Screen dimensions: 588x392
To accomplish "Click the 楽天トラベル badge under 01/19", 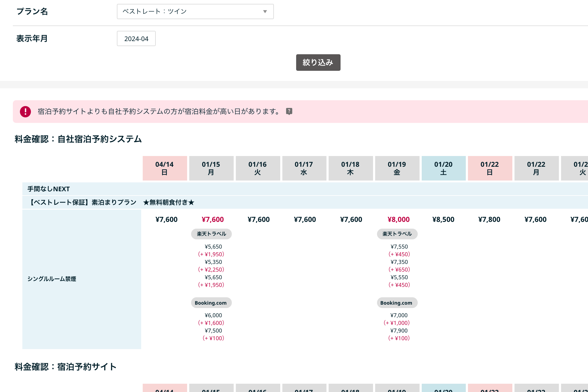I will pyautogui.click(x=397, y=234).
